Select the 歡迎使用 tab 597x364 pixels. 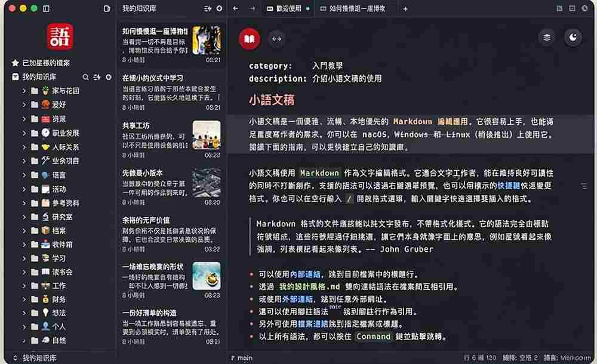[288, 8]
